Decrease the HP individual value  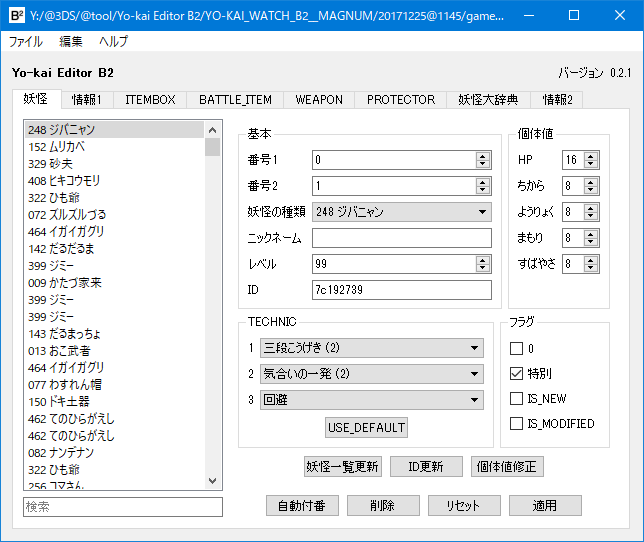tap(591, 164)
